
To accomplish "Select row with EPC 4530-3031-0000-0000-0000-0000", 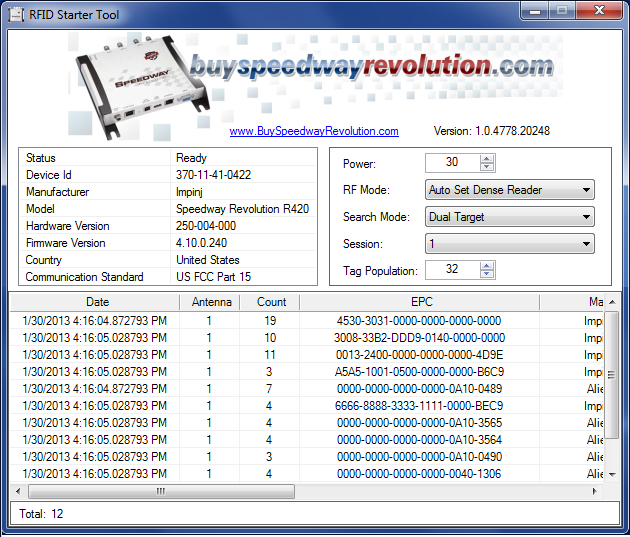I will click(307, 321).
